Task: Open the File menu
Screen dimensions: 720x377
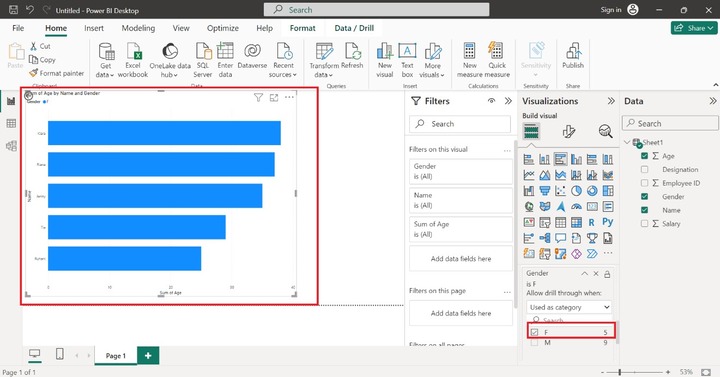Action: (18, 28)
